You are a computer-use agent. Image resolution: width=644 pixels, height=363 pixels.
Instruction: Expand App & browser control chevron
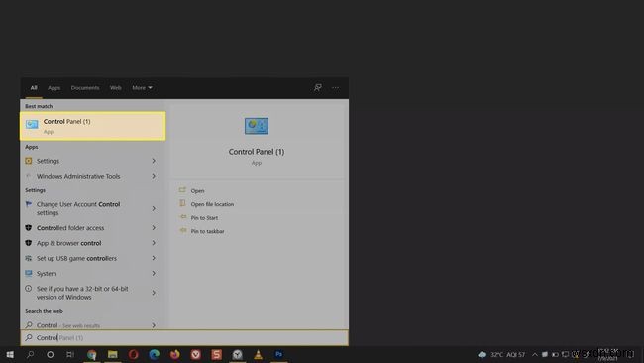[x=154, y=243]
